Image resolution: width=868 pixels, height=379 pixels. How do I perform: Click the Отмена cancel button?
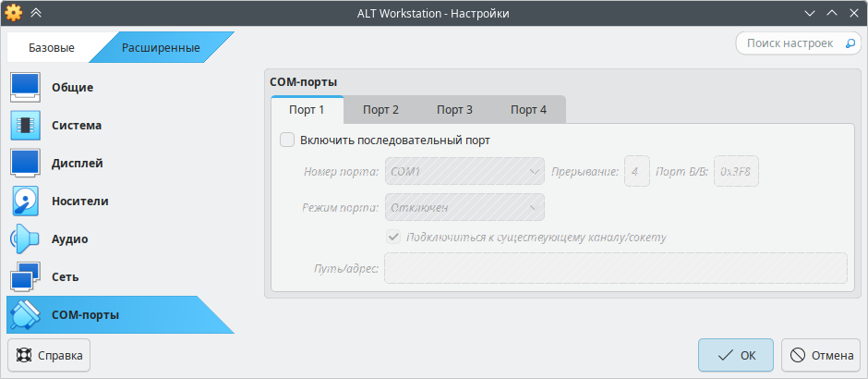(821, 355)
